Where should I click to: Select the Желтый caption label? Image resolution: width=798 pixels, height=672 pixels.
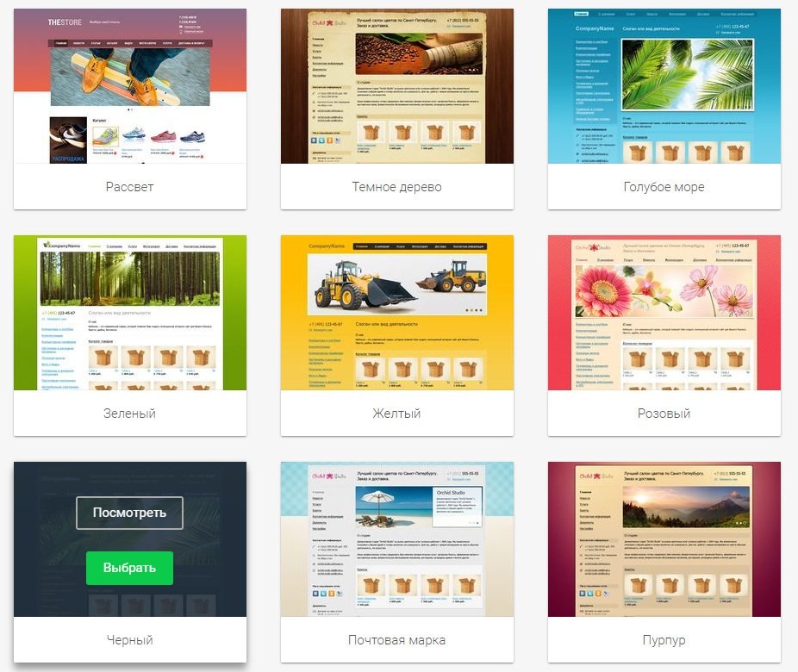(x=397, y=413)
